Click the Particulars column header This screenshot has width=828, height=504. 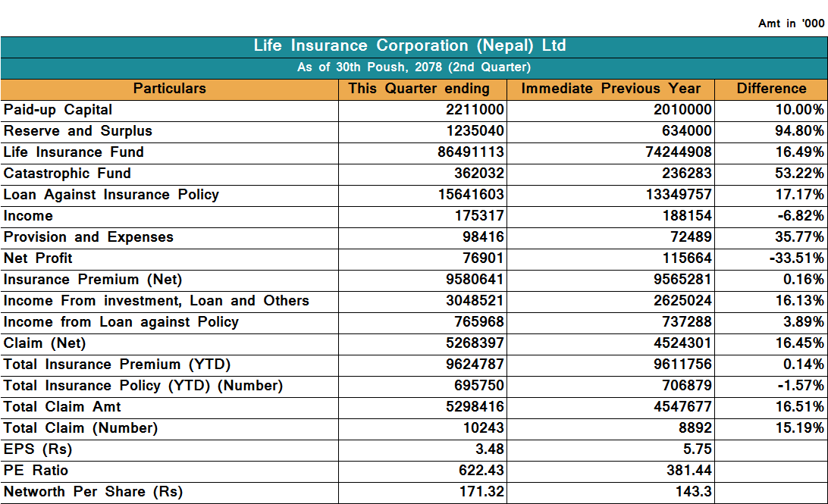click(x=169, y=89)
